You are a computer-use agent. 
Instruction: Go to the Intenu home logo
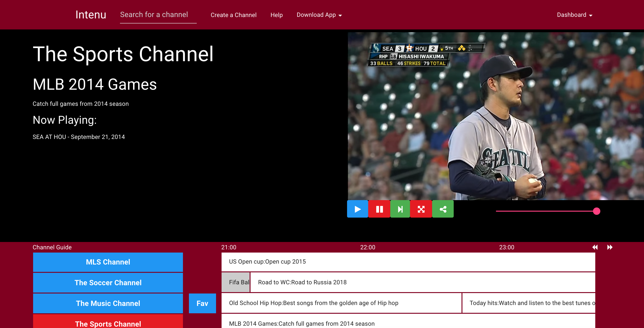[91, 15]
